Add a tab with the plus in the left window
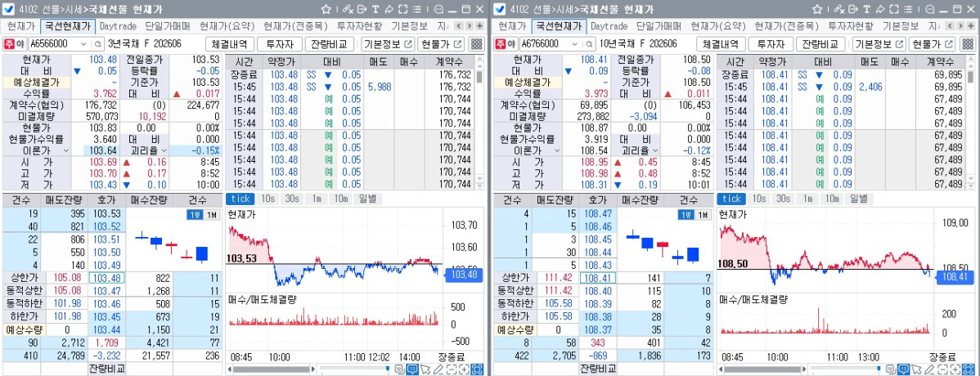 (479, 26)
